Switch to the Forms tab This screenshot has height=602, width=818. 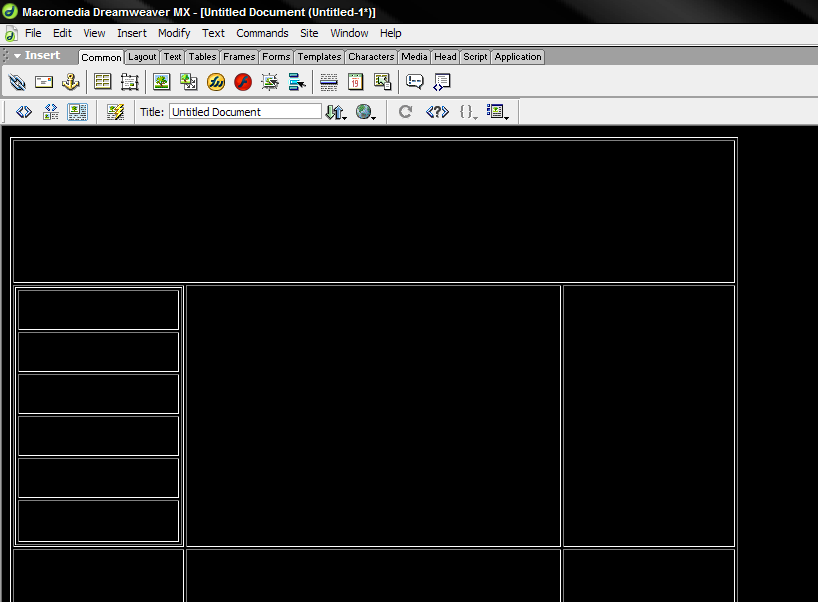coord(276,57)
